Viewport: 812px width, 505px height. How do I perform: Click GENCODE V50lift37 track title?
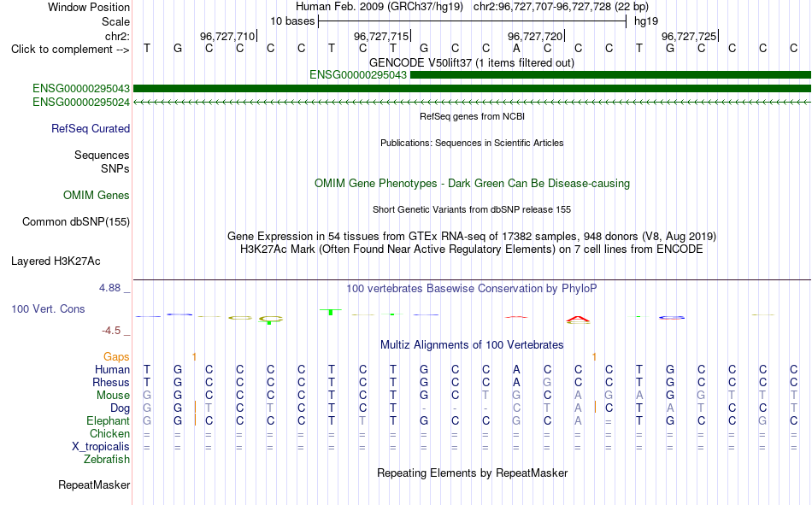tap(472, 62)
